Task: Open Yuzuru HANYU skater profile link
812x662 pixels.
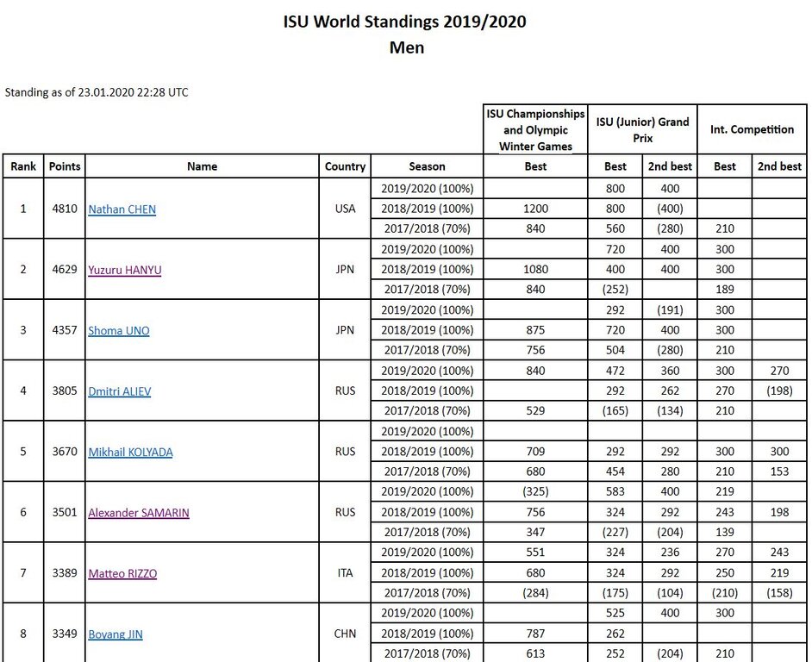Action: click(x=125, y=270)
